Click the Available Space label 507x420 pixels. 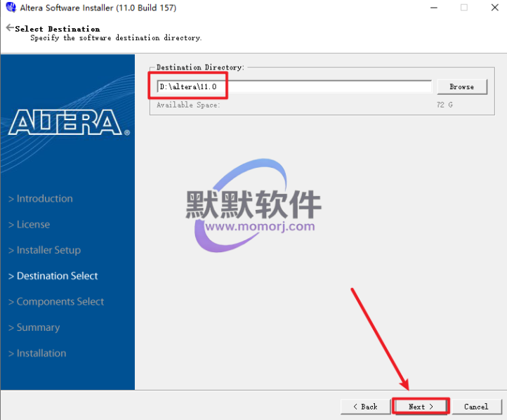pos(188,105)
